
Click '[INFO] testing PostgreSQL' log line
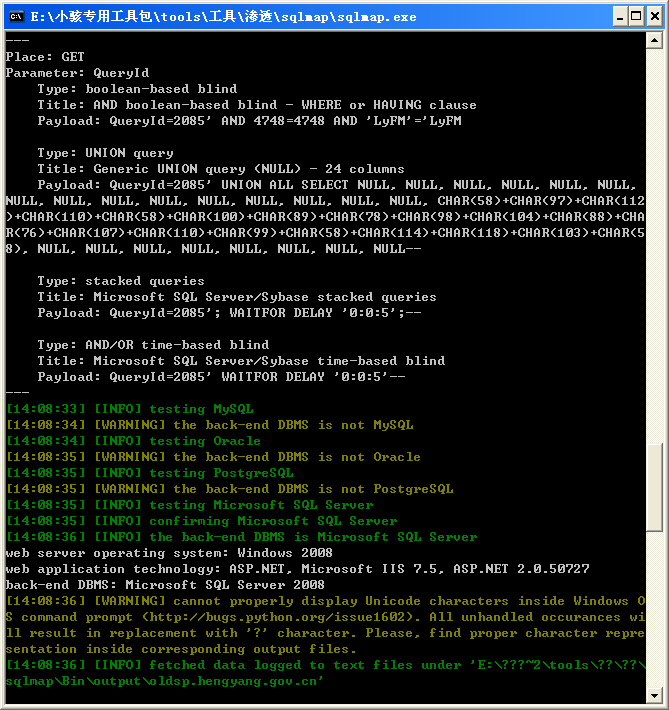(x=149, y=473)
